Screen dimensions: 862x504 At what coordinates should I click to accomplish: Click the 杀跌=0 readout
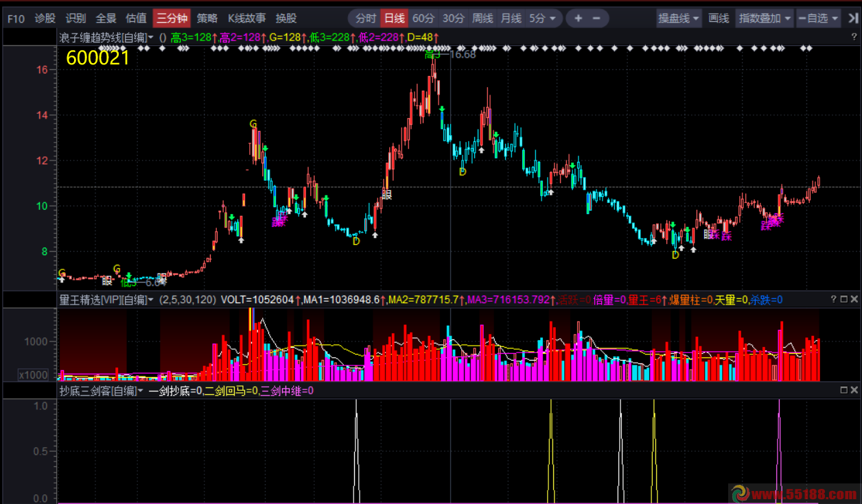tap(766, 300)
